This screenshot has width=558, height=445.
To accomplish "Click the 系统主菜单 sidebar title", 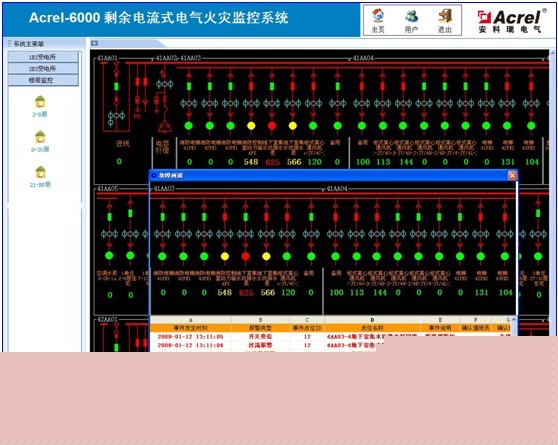I will (x=29, y=44).
